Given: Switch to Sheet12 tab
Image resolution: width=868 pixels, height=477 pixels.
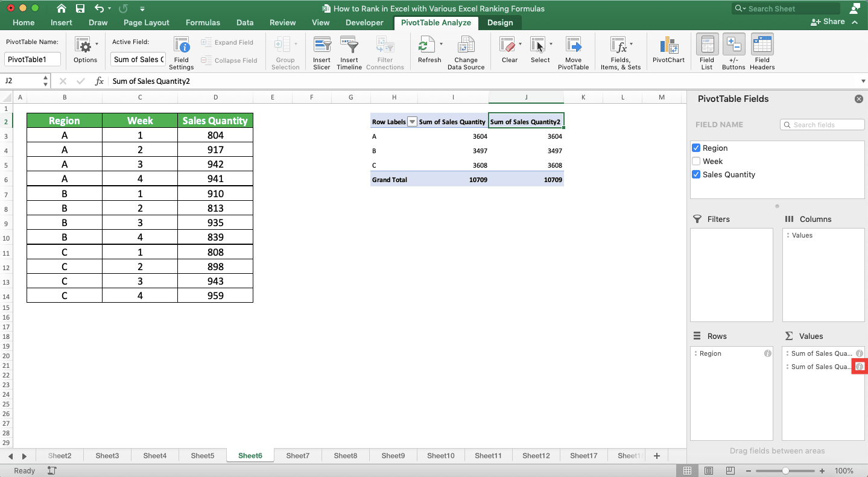Looking at the screenshot, I should click(x=536, y=456).
